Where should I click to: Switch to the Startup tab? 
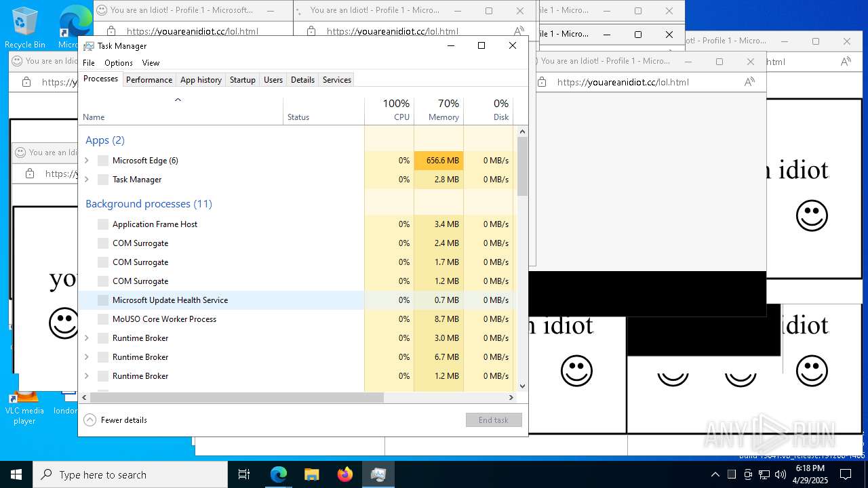[x=242, y=80]
